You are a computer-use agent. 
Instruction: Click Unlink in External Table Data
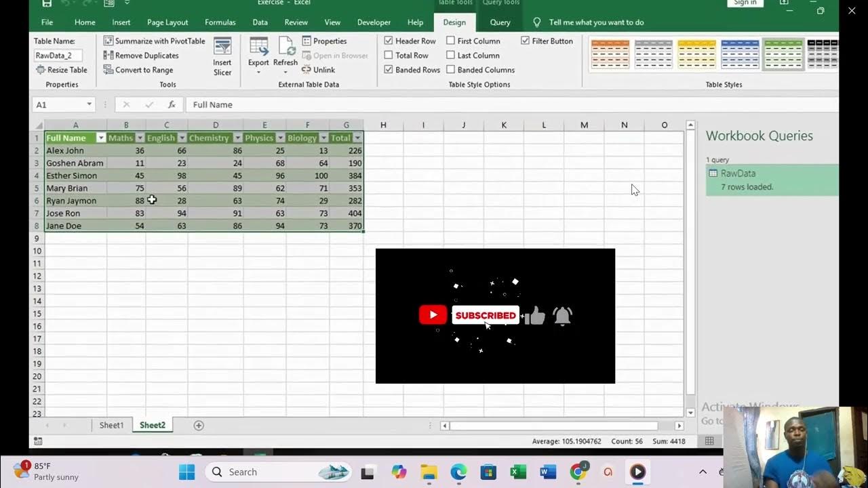pyautogui.click(x=319, y=70)
